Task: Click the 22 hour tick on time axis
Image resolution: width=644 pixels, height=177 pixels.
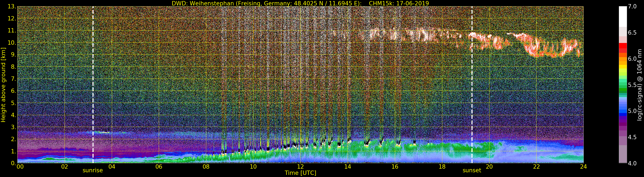Action: tap(536, 167)
